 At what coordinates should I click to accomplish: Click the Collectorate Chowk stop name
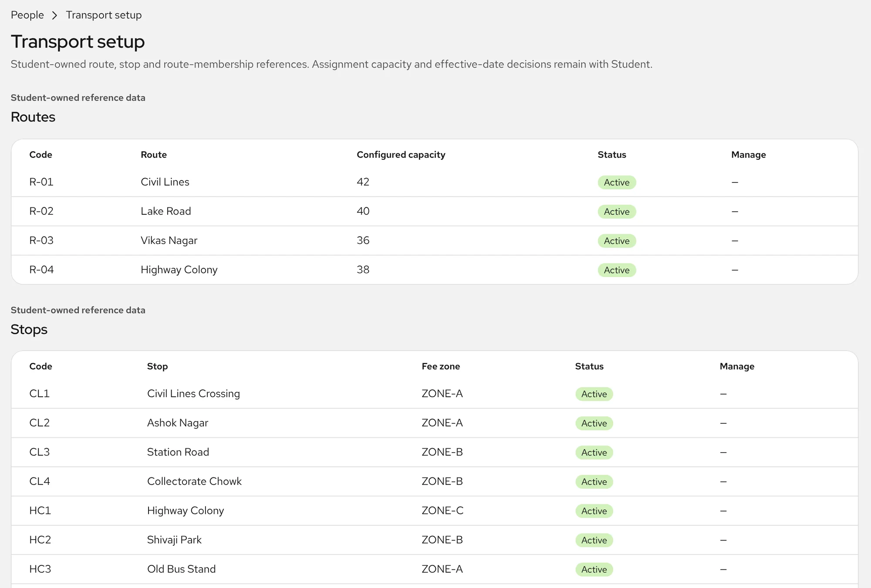coord(194,481)
